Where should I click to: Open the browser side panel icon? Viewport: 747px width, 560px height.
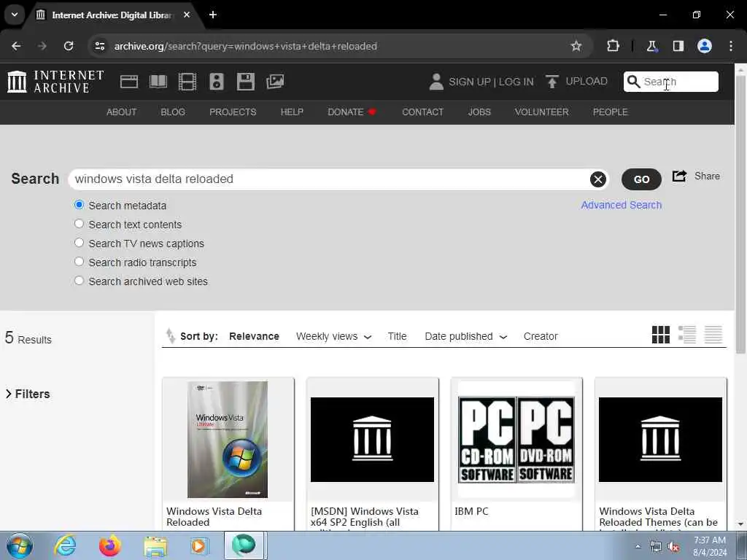pyautogui.click(x=678, y=46)
